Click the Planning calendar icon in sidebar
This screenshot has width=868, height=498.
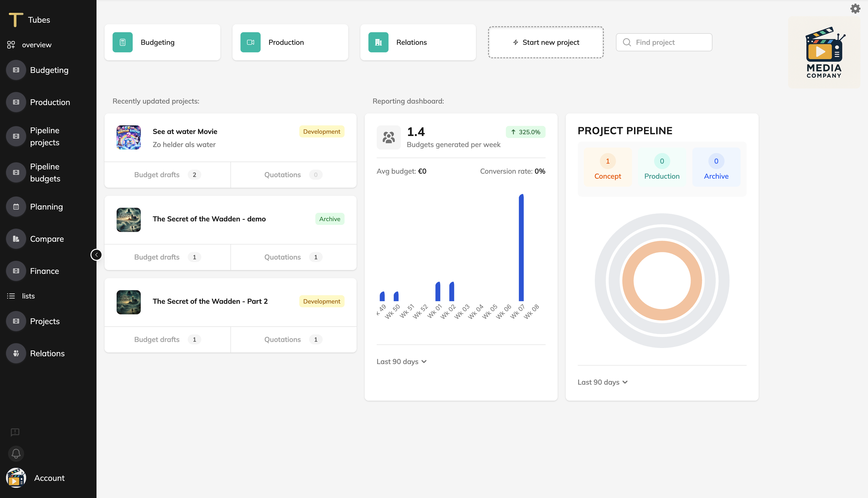(16, 207)
